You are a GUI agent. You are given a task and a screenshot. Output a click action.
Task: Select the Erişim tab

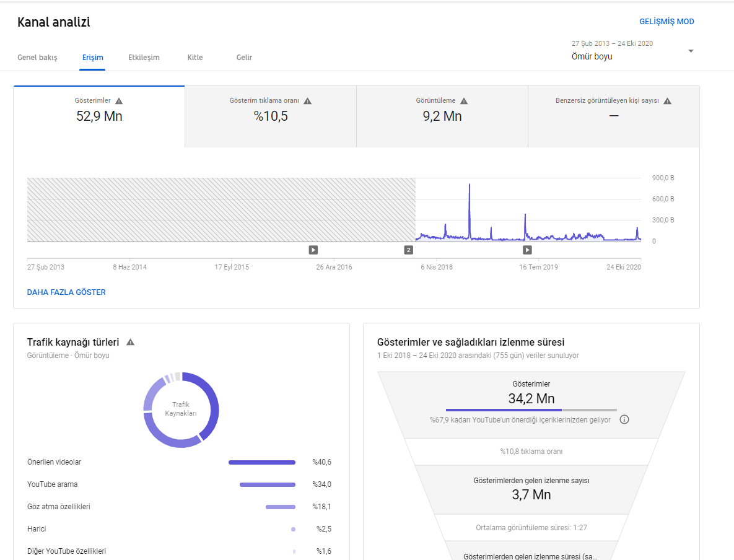(x=93, y=58)
